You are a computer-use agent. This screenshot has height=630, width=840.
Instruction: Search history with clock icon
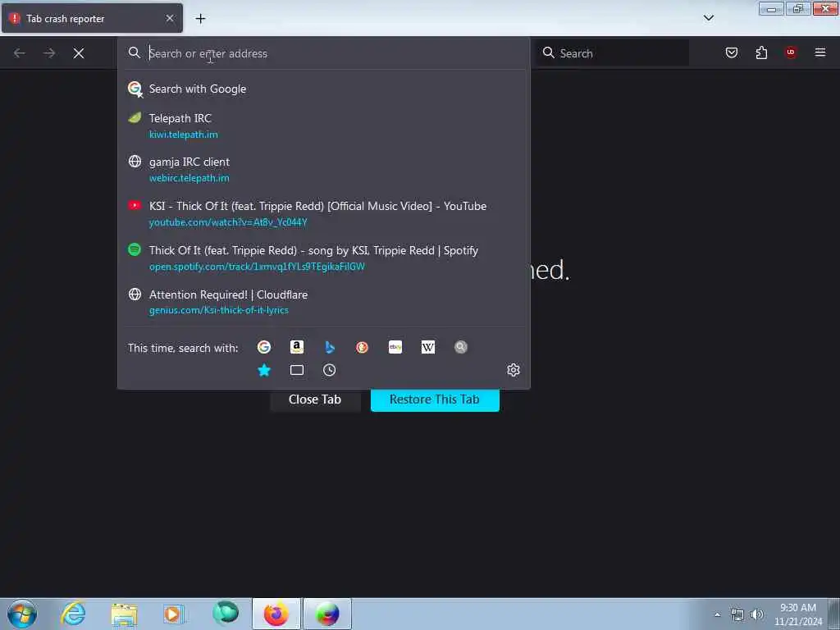(330, 370)
